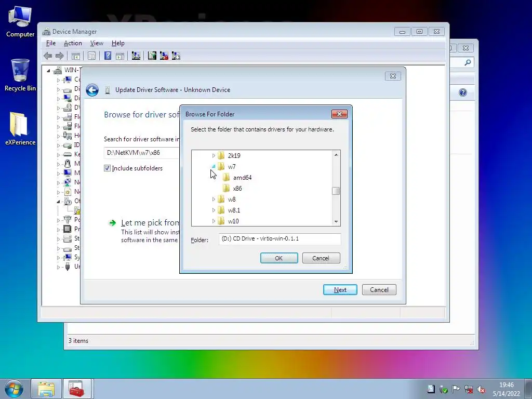Click the Safely Remove Hardware tray icon
Viewport: 532px width, 399px height.
pos(444,389)
